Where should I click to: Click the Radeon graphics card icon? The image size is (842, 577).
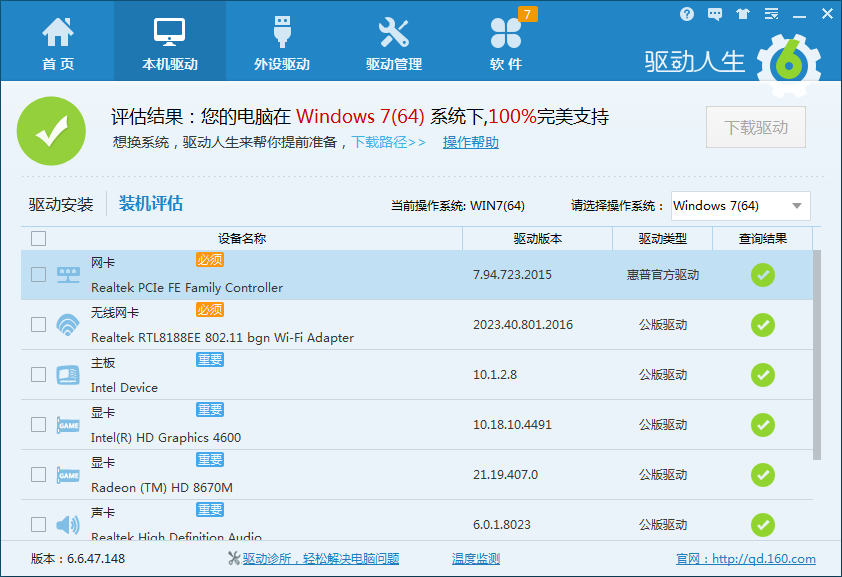[x=68, y=475]
